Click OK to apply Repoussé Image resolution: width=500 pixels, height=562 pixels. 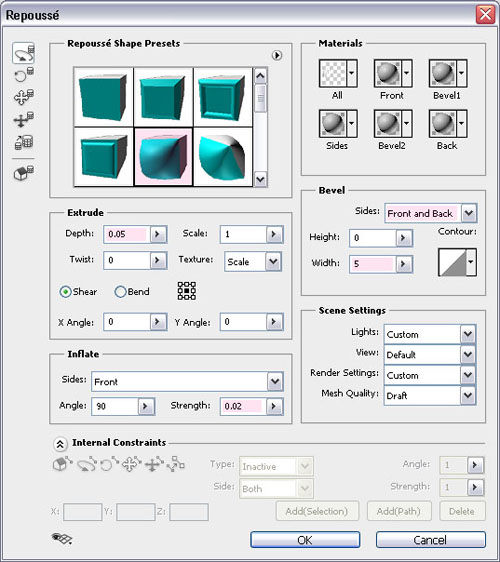pyautogui.click(x=305, y=539)
